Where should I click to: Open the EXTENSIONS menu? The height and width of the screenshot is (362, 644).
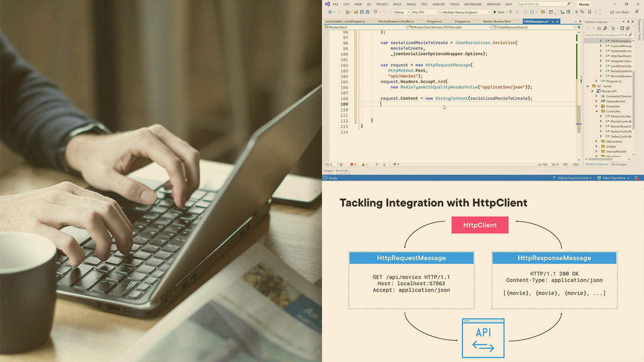click(473, 4)
